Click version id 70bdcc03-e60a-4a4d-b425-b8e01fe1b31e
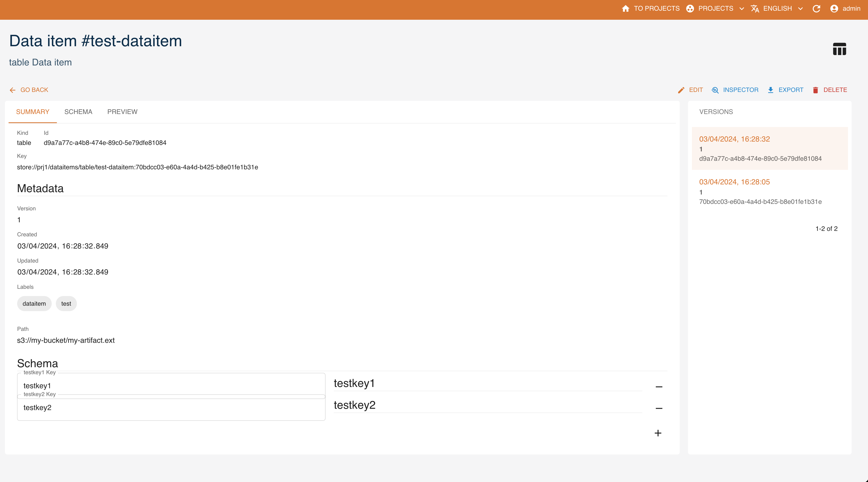Image resolution: width=868 pixels, height=482 pixels. click(x=760, y=202)
